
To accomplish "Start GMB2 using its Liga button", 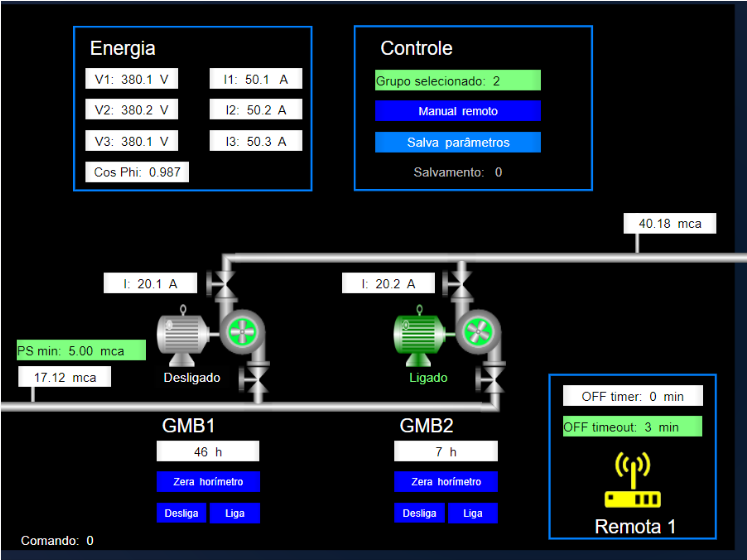I will pos(472,513).
